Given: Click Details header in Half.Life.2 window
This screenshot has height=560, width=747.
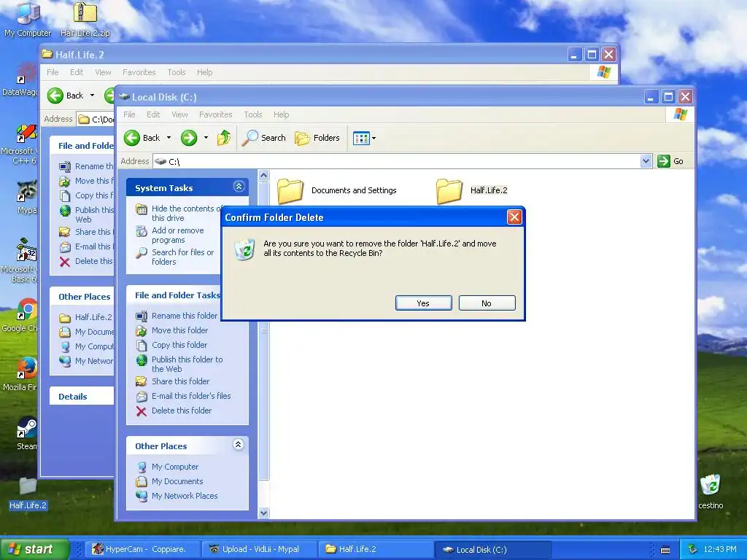Looking at the screenshot, I should pyautogui.click(x=73, y=397).
